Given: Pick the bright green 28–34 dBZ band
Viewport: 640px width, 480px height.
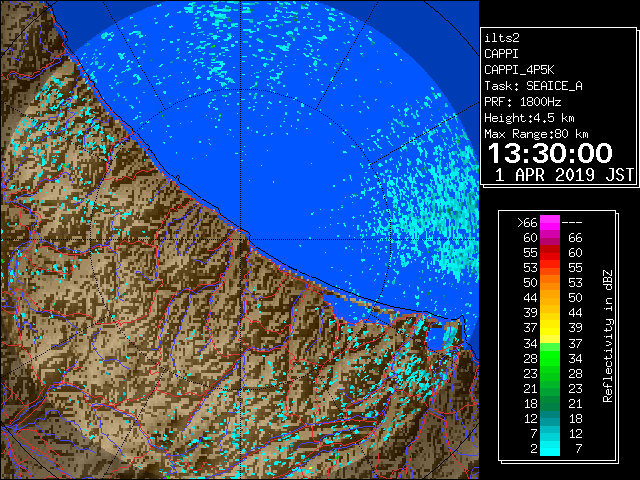Looking at the screenshot, I should [550, 358].
